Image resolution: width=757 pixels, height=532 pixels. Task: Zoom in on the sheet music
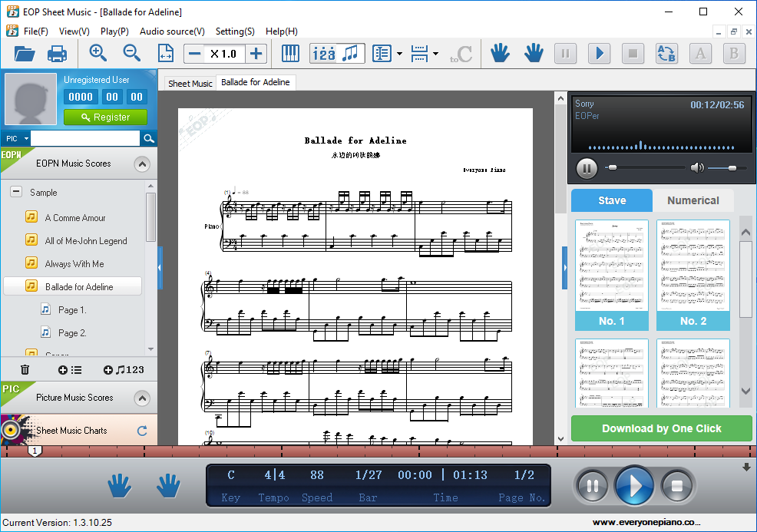98,53
